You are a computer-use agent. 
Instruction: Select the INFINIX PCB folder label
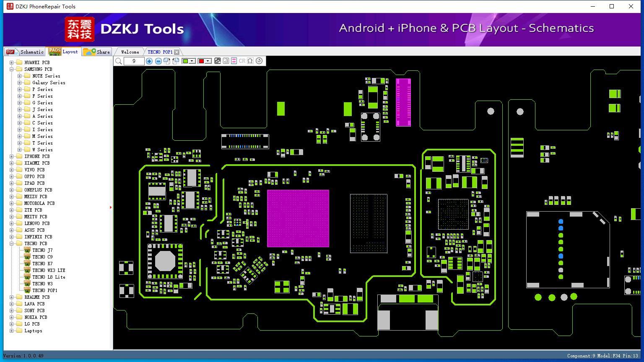(x=38, y=237)
